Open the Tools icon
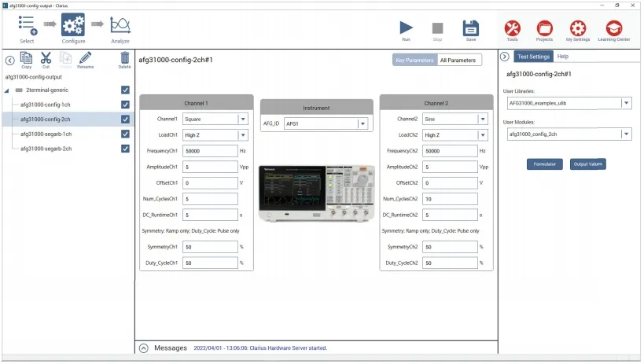 (x=512, y=28)
